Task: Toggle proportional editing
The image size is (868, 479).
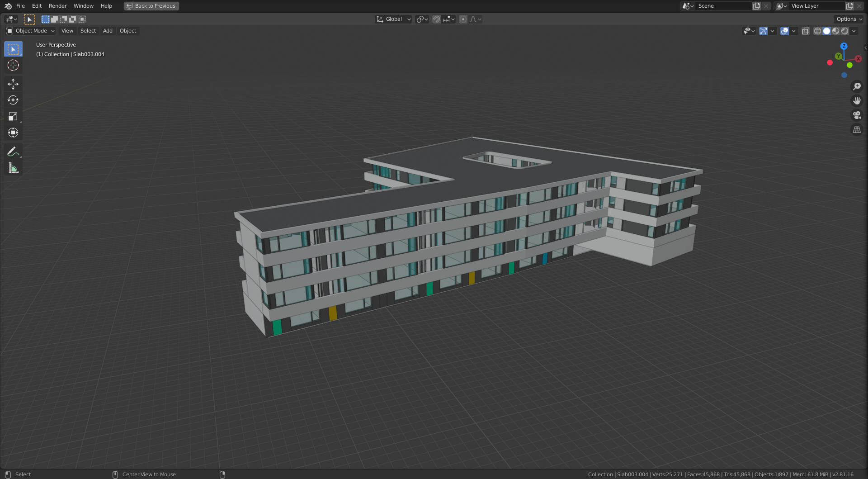Action: [x=463, y=19]
